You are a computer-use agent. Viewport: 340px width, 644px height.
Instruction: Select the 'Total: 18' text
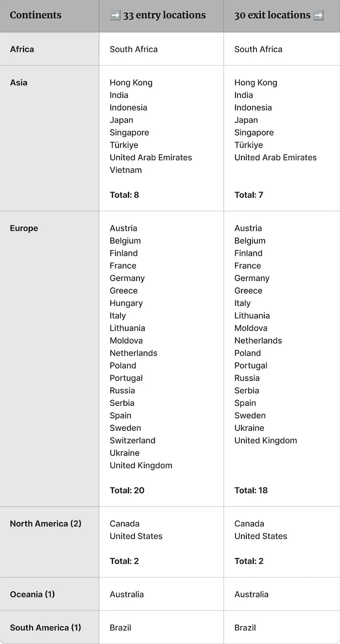pos(251,490)
